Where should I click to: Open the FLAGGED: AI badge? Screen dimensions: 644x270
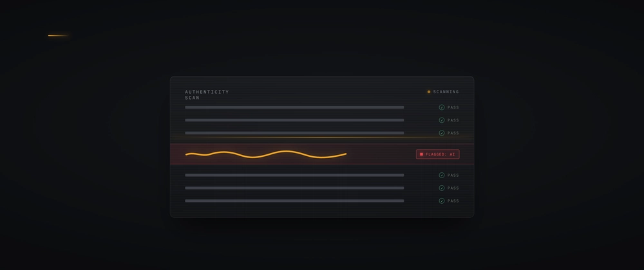437,154
